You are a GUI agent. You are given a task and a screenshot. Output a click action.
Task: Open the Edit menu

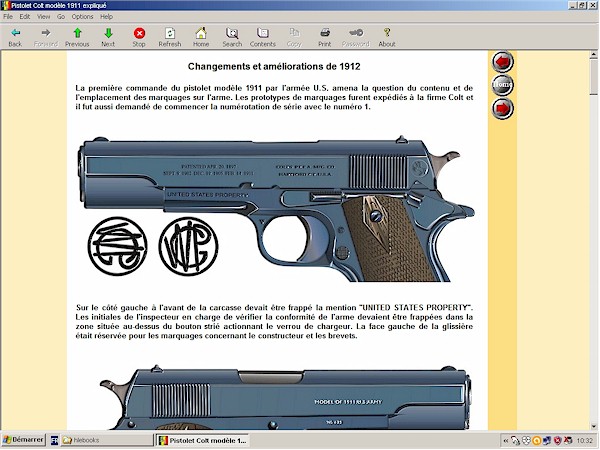[x=24, y=16]
